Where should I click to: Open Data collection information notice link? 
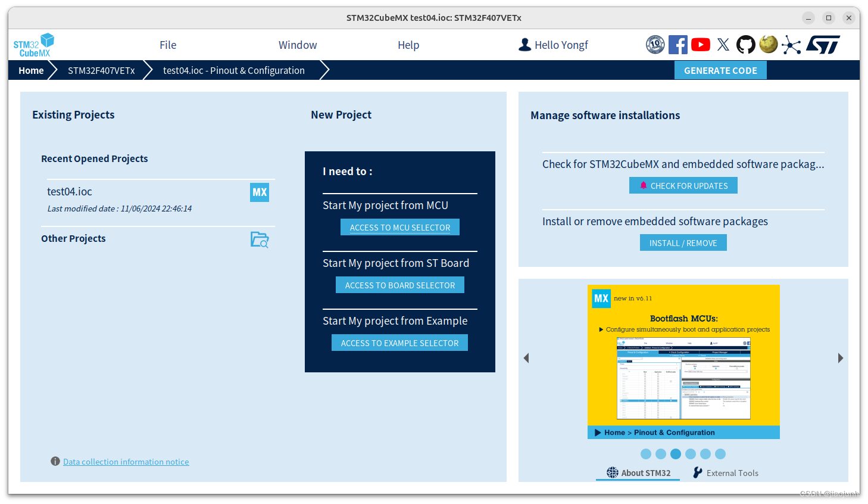(126, 462)
